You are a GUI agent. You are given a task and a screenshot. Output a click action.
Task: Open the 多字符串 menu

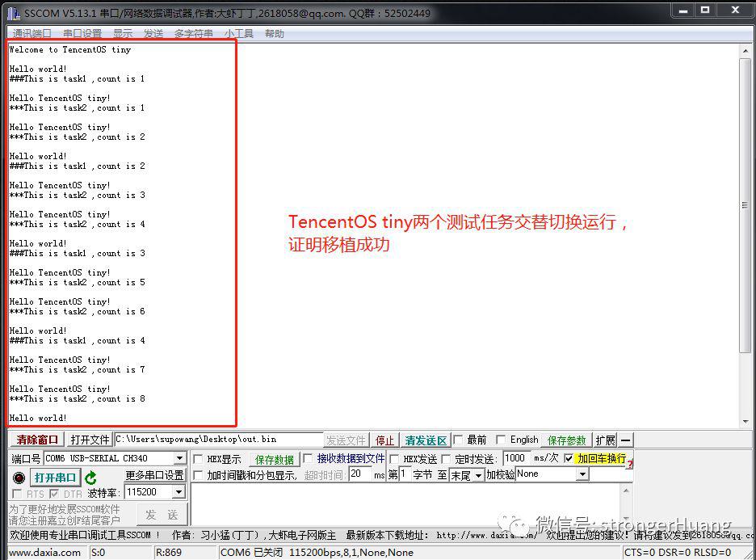coord(193,33)
